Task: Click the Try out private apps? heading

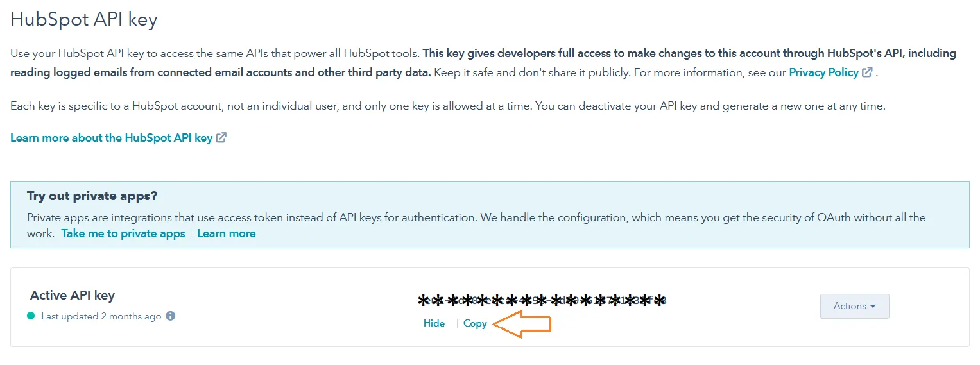Action: [x=92, y=196]
